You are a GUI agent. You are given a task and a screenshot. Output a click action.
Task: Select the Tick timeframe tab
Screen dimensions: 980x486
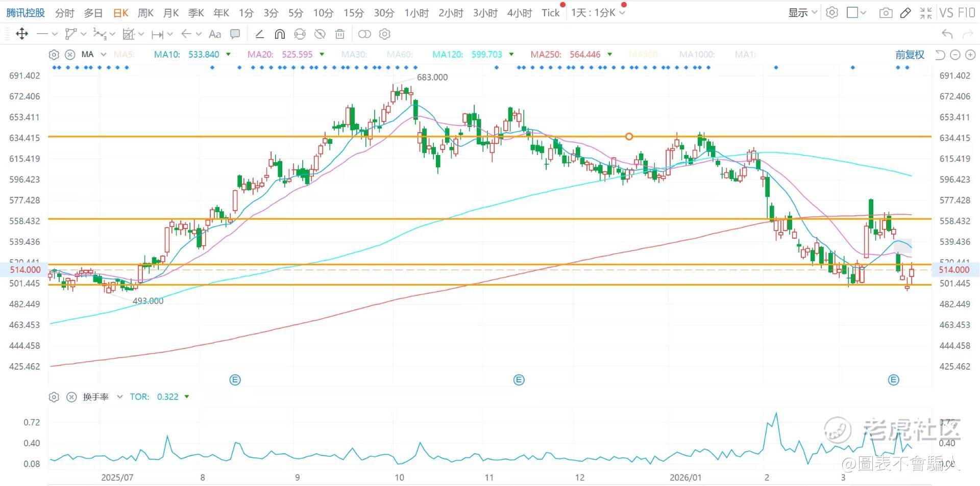tap(551, 13)
